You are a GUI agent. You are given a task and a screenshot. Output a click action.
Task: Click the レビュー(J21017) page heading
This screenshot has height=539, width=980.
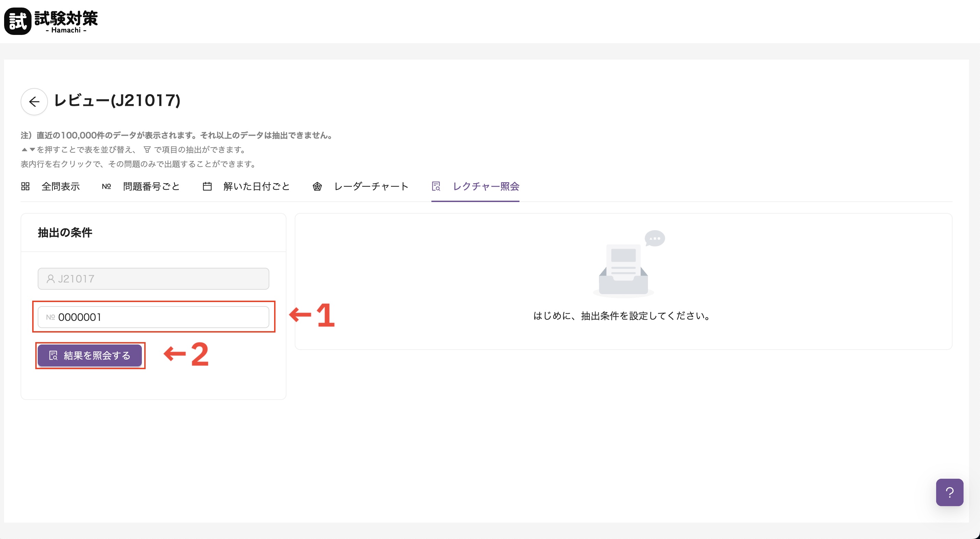(x=117, y=100)
